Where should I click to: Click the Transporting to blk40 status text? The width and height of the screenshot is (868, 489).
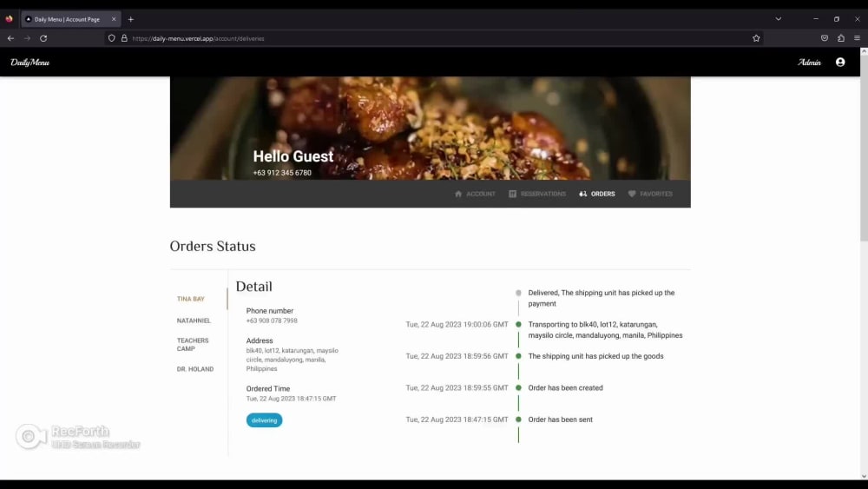(x=605, y=330)
